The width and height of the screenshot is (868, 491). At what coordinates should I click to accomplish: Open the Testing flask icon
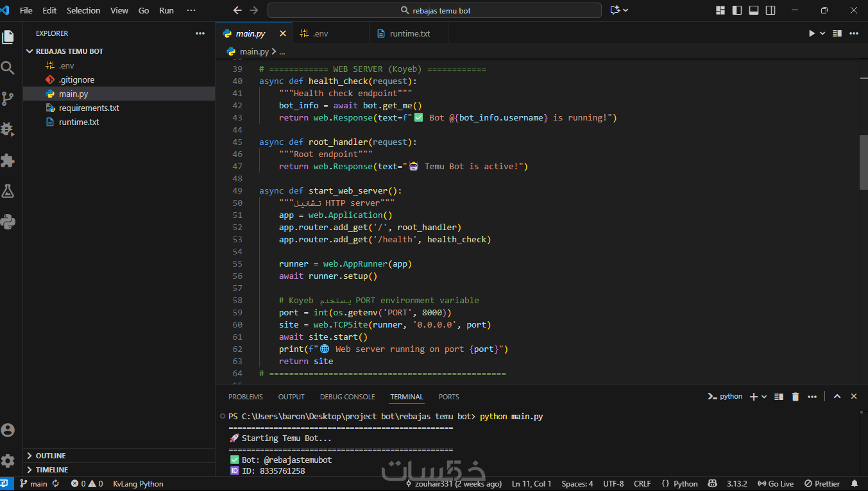coord(8,191)
